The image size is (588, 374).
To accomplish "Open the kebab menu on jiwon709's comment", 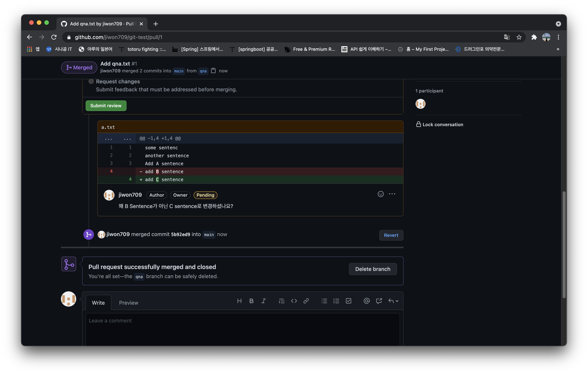I will pos(392,194).
